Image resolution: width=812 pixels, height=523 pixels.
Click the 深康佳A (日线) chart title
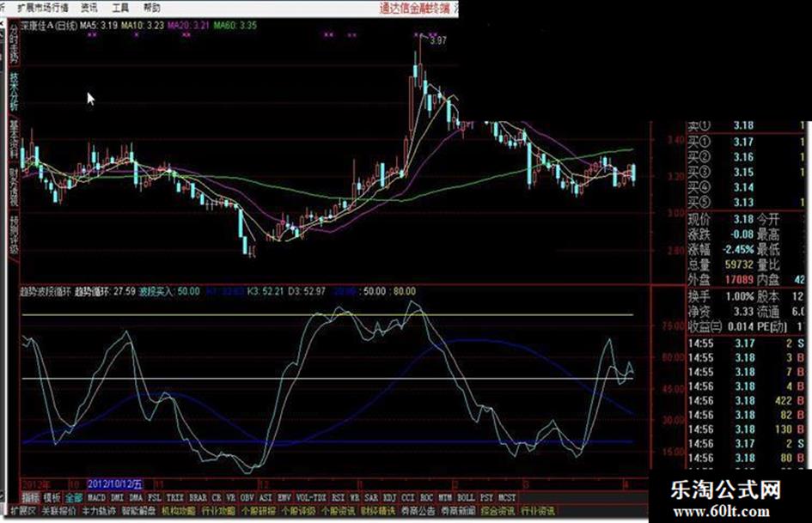tap(49, 25)
